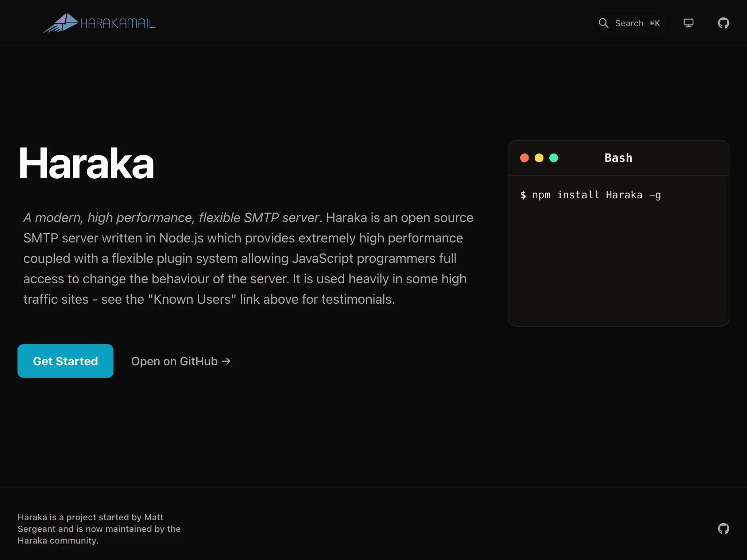Image resolution: width=747 pixels, height=560 pixels.
Task: Click the Haraka page heading
Action: click(x=86, y=163)
